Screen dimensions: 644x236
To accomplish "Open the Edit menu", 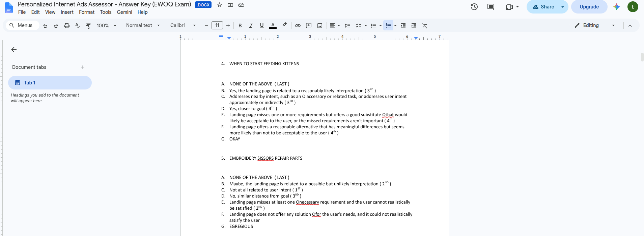I will tap(35, 12).
